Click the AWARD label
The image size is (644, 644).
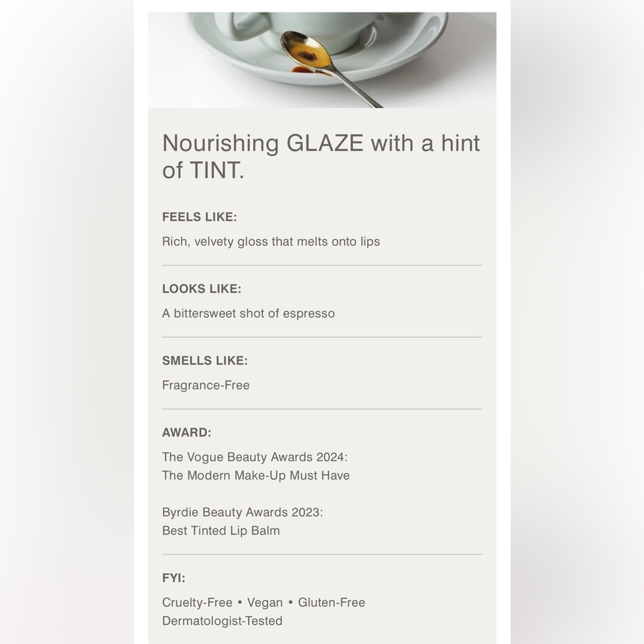click(x=187, y=433)
